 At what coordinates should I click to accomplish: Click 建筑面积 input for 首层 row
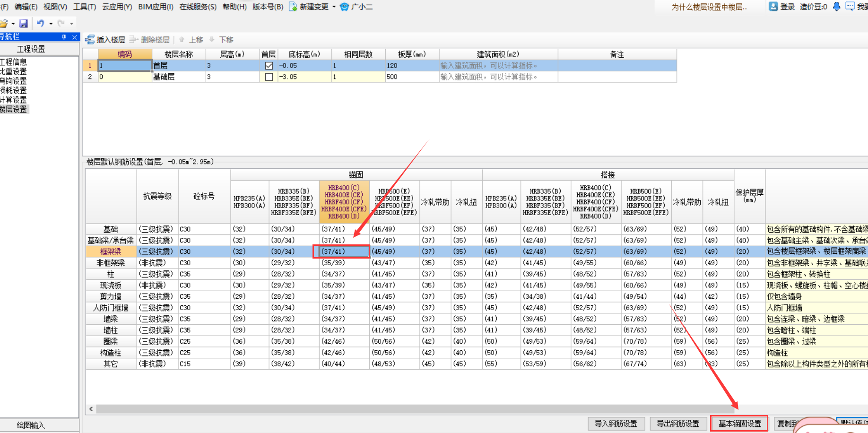(498, 66)
